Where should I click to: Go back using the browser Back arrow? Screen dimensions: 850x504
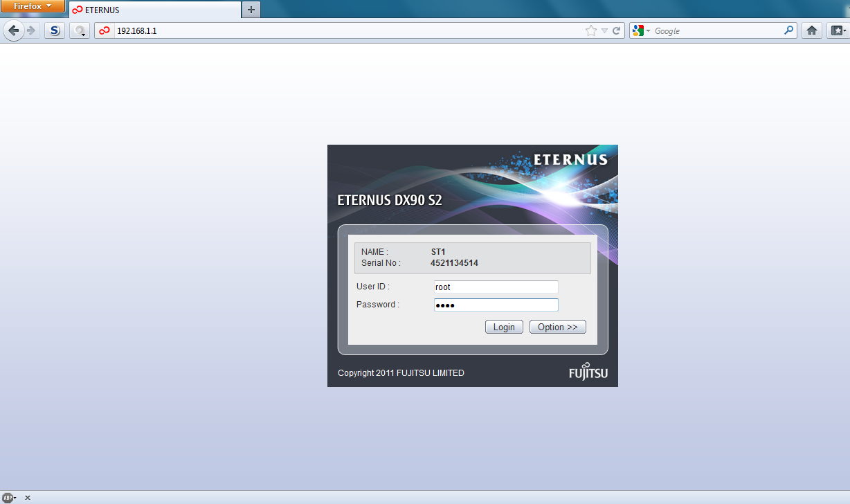click(13, 30)
